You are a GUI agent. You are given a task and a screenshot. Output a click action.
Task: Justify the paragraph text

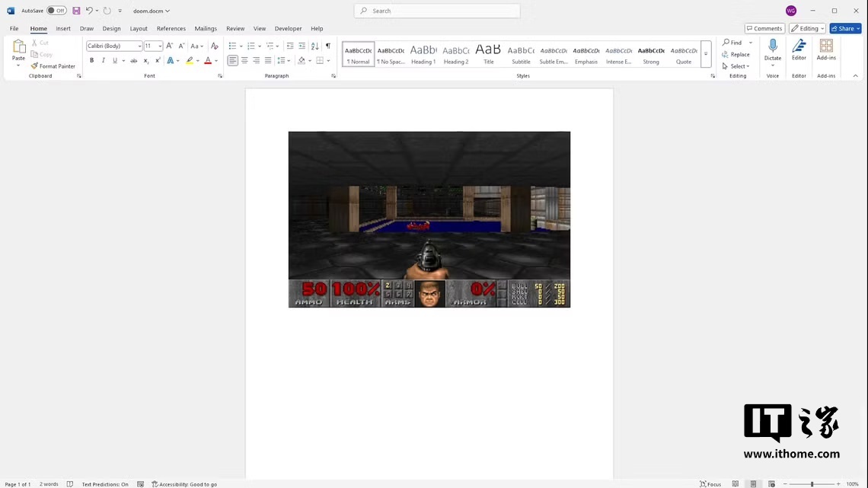pos(268,60)
